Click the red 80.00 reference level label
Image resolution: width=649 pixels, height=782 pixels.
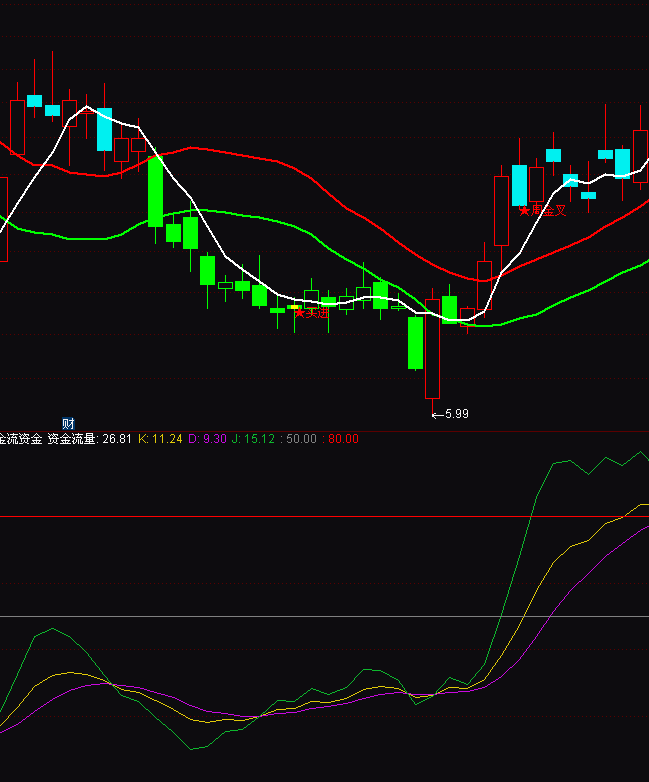click(x=342, y=439)
